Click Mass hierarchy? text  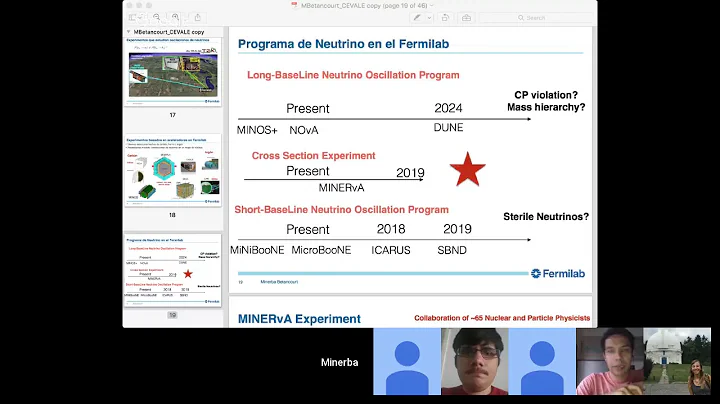click(x=546, y=107)
